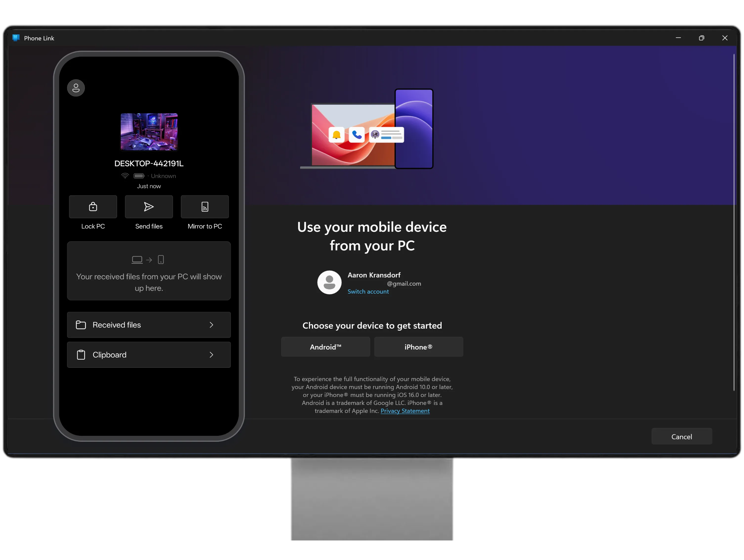Choose the Android device button
The width and height of the screenshot is (744, 560).
click(x=326, y=347)
